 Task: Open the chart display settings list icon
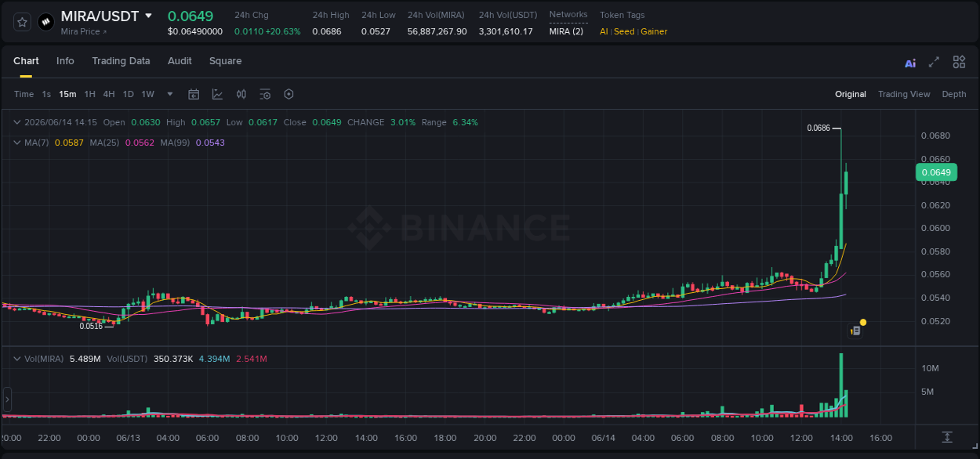[x=265, y=94]
